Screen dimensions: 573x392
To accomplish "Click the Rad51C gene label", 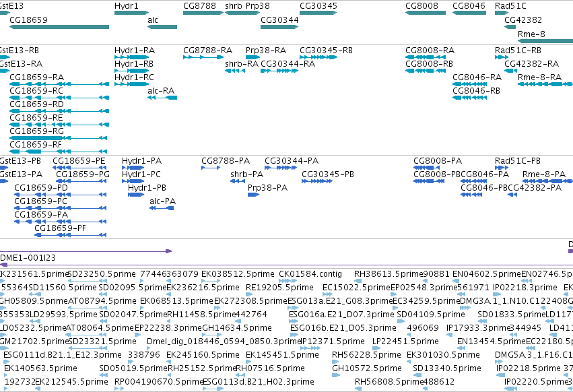I will (510, 6).
